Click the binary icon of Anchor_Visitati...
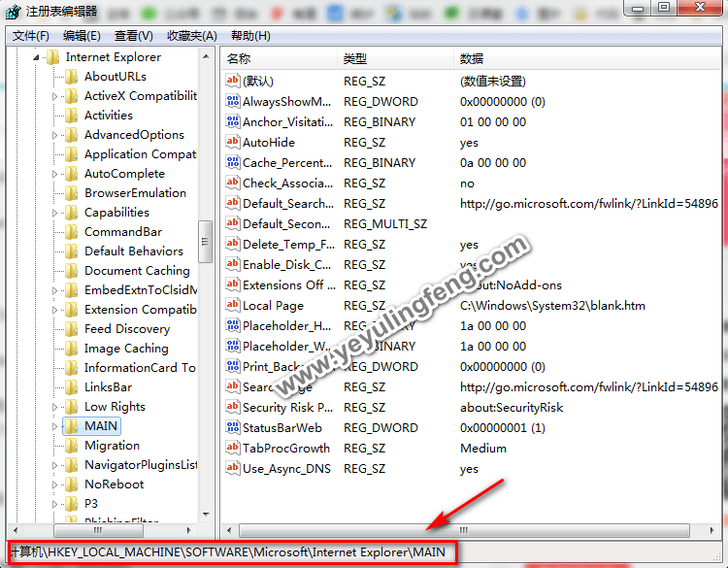The width and height of the screenshot is (728, 568). 233,121
